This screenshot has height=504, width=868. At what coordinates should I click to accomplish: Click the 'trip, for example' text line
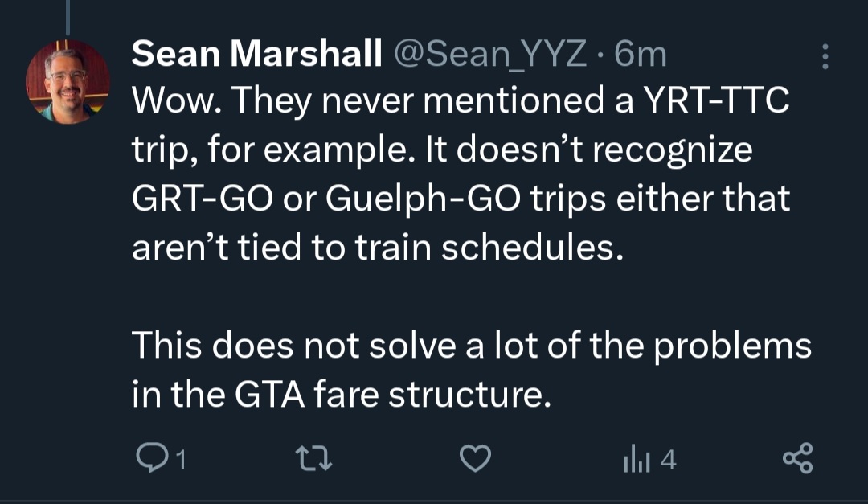(x=442, y=151)
